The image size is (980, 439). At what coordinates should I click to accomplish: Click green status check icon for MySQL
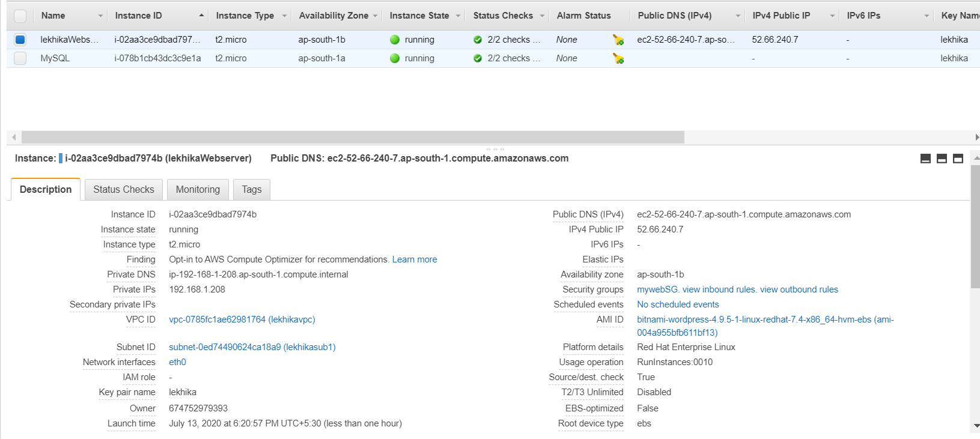coord(478,58)
